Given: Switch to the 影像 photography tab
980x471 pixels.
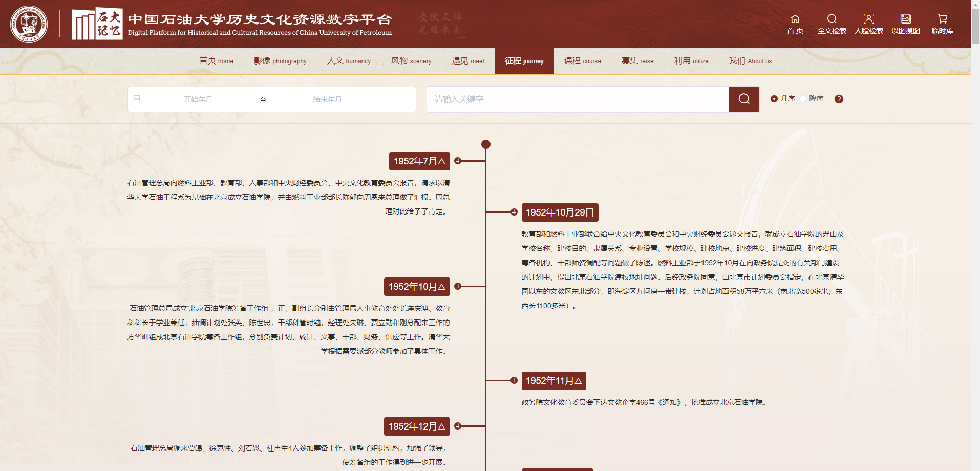Looking at the screenshot, I should point(280,61).
